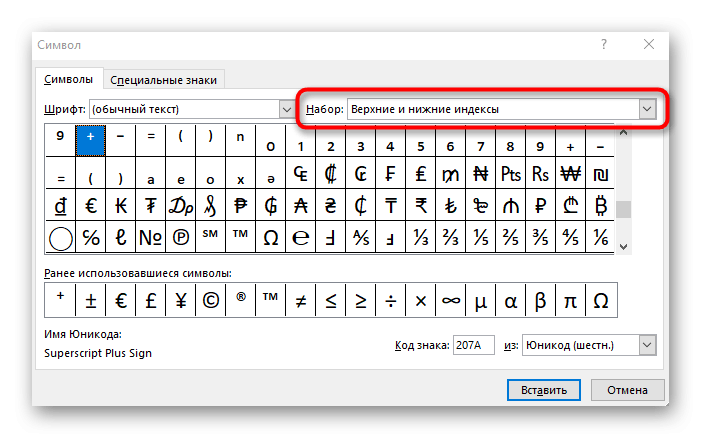Viewport: 701px width, 438px height.
Task: Expand the Набор subset dropdown arrow
Action: 647,109
